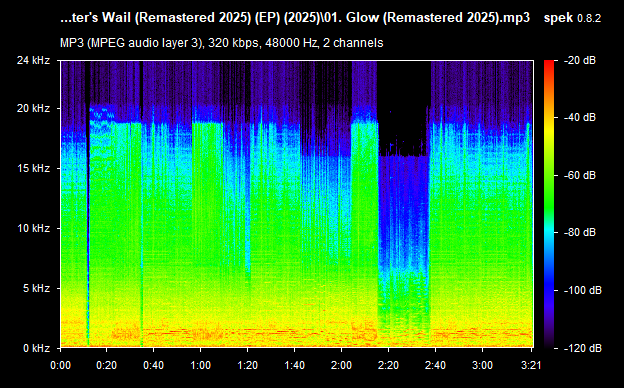
Task: Click the "-40 dB" scale label
Action: [x=580, y=117]
